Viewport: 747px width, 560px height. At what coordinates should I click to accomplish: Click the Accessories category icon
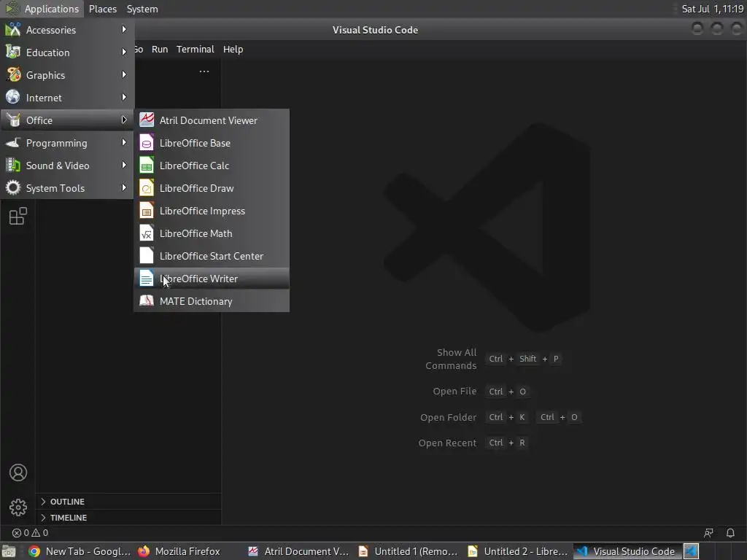tap(13, 29)
